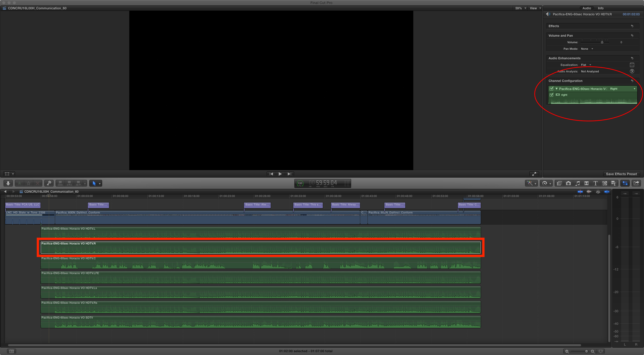Reset the Effects section
This screenshot has height=355, width=644.
point(632,26)
